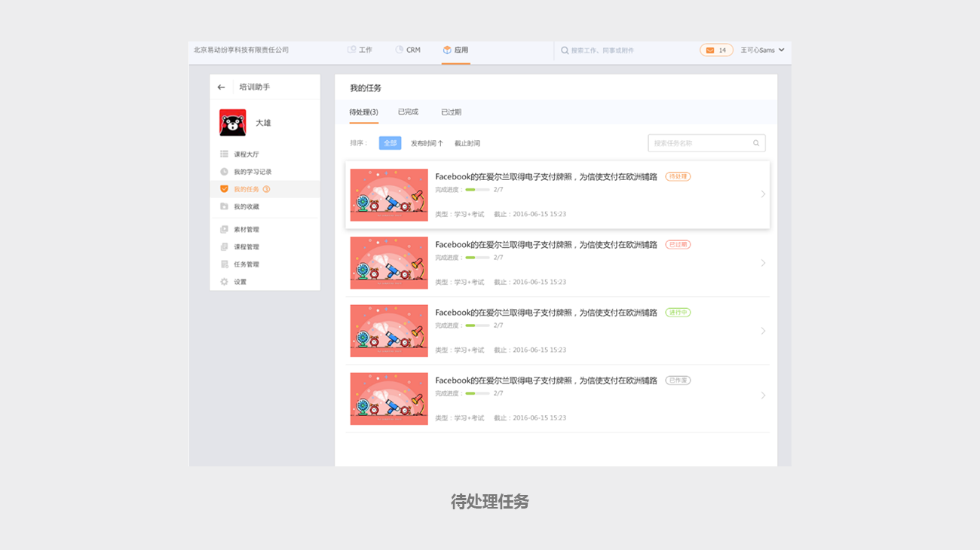Open the thumbnail of the 进行中 task
The image size is (980, 550).
click(x=389, y=331)
